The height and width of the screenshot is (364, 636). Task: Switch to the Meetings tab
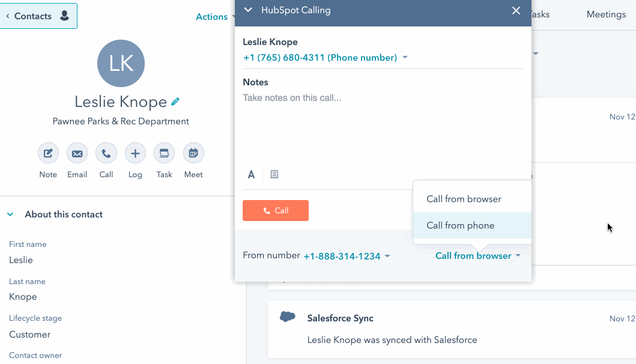tap(606, 14)
